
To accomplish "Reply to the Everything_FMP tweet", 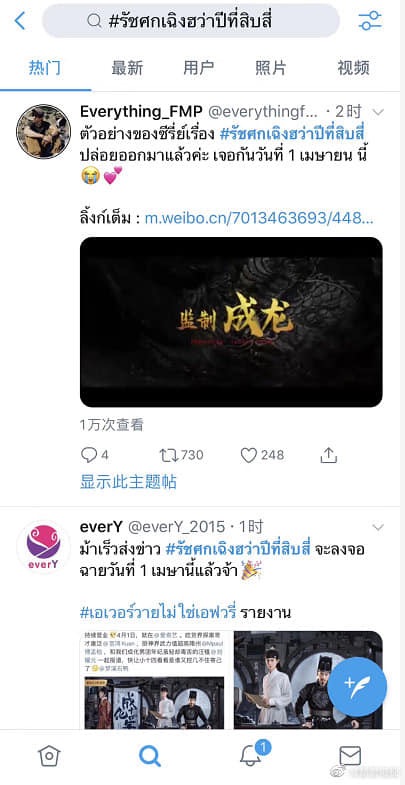I will [x=95, y=455].
